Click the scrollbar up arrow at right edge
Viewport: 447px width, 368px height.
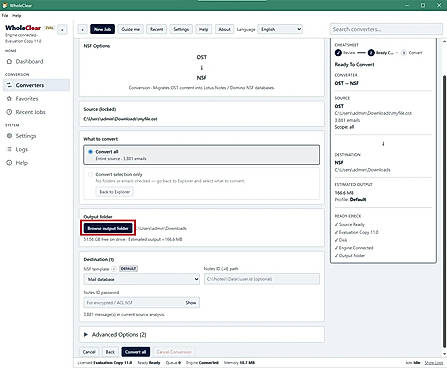[x=444, y=41]
